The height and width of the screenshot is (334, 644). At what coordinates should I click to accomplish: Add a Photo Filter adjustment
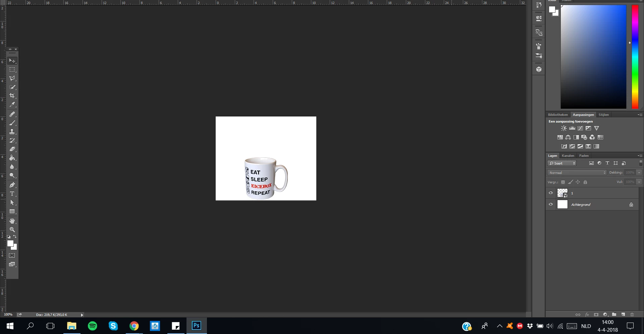(x=584, y=137)
